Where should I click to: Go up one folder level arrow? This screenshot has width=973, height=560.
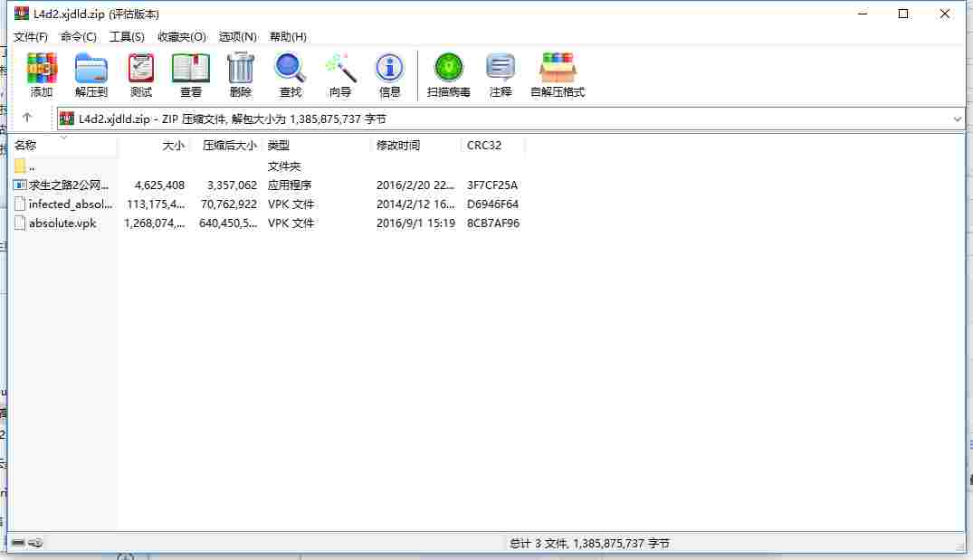click(x=27, y=118)
